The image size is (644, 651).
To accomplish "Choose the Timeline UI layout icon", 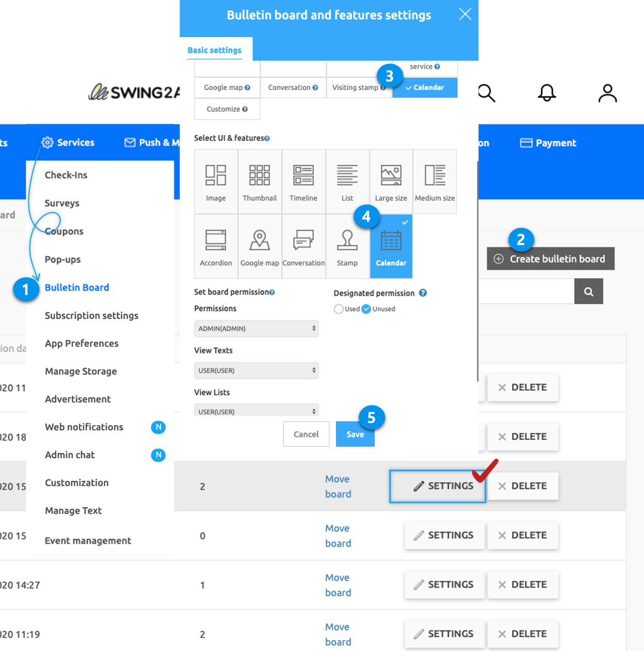I will coord(303,182).
